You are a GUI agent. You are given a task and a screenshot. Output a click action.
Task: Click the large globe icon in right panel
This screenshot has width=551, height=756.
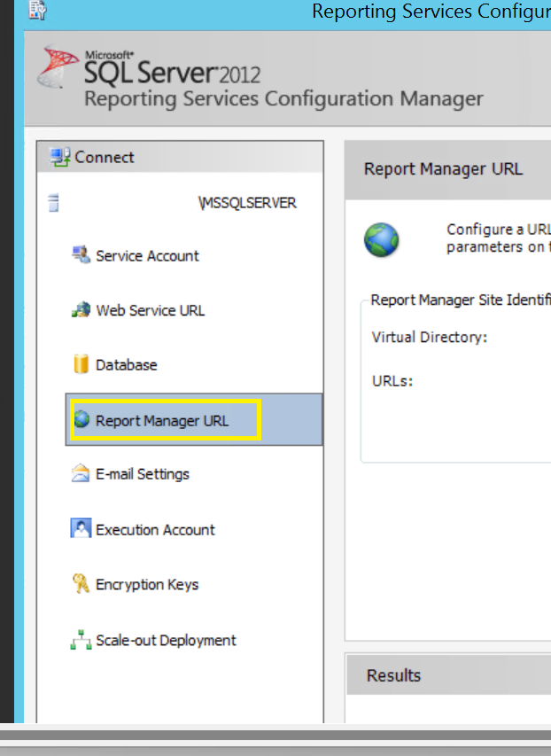382,238
